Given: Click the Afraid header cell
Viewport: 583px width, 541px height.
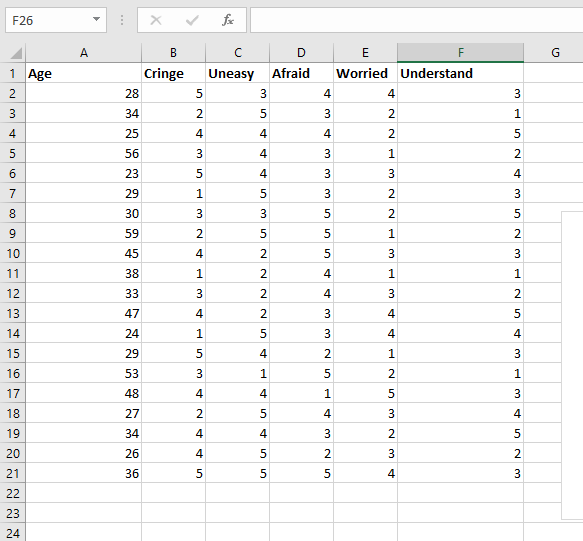Looking at the screenshot, I should pos(302,73).
